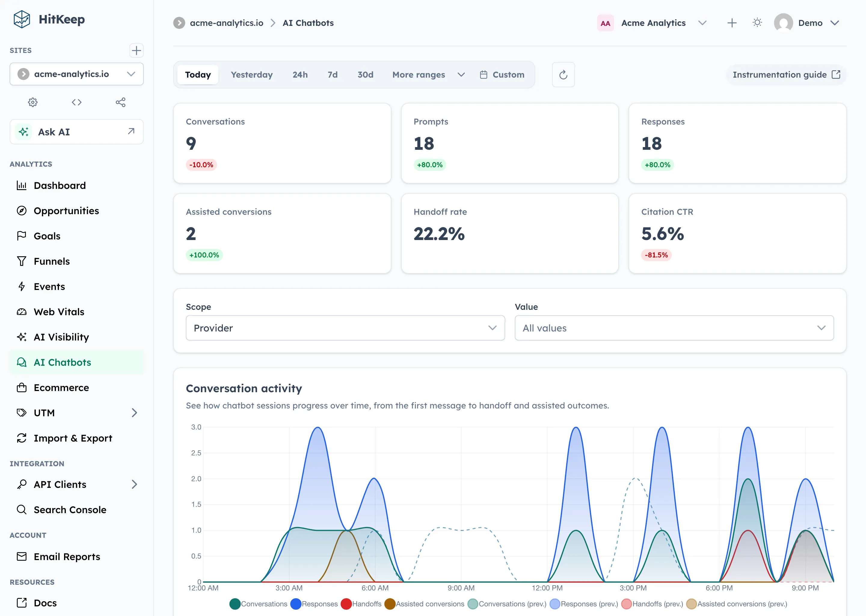Open the Acme Analytics team switcher chevron
866x616 pixels.
point(702,23)
